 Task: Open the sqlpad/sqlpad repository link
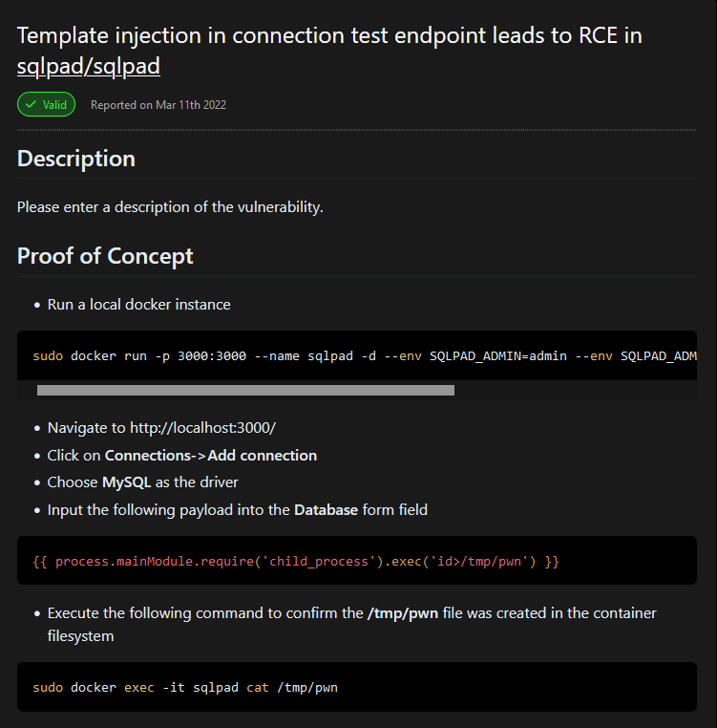(89, 66)
